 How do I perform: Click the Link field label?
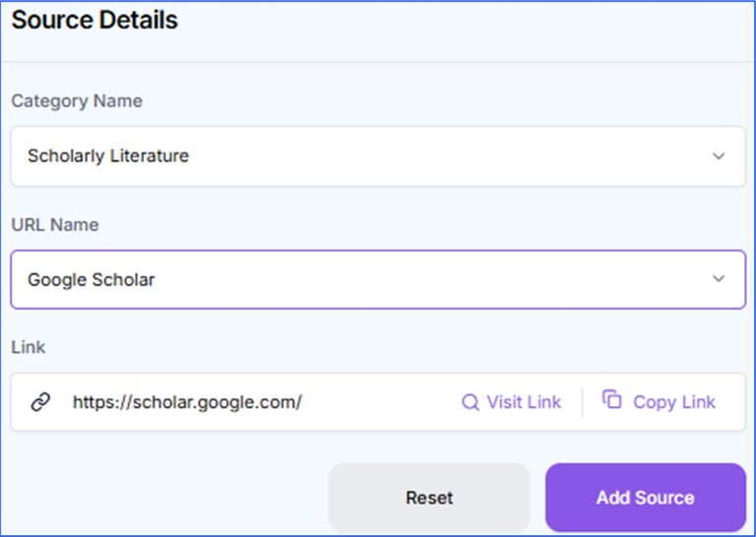[x=28, y=347]
